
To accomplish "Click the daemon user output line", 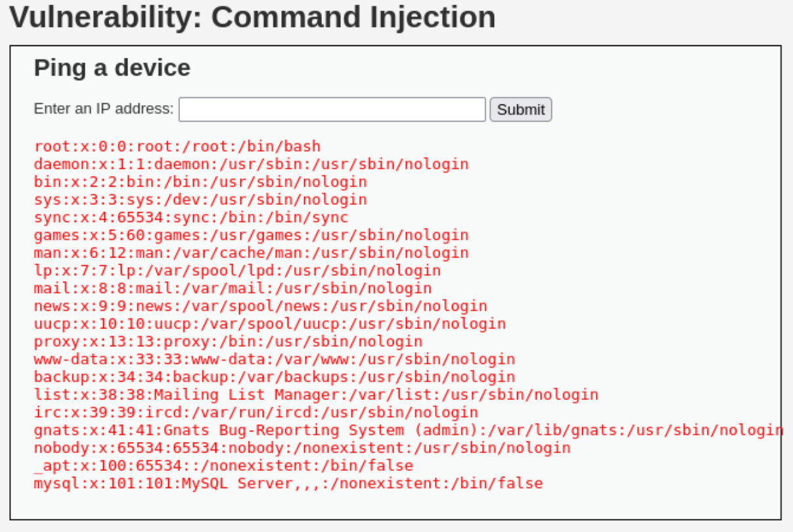I will click(x=252, y=164).
